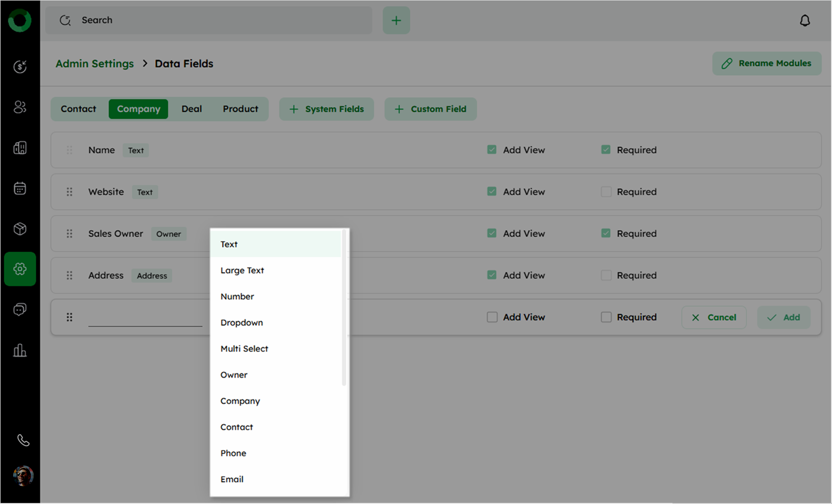832x504 pixels.
Task: Open the calendar icon in sidebar
Action: (x=20, y=188)
